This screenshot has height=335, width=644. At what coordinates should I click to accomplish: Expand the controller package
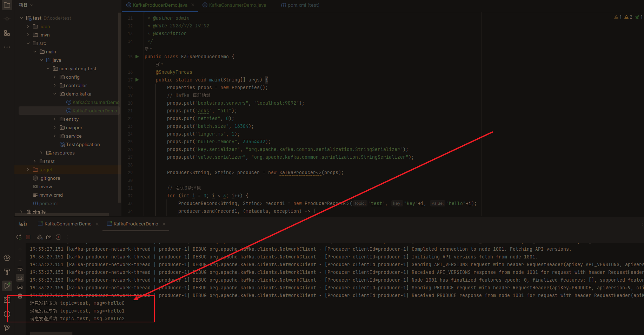55,85
